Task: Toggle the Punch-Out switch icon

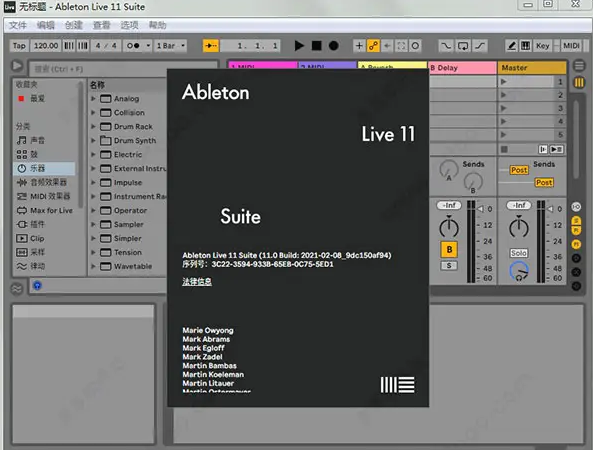Action: pyautogui.click(x=480, y=46)
